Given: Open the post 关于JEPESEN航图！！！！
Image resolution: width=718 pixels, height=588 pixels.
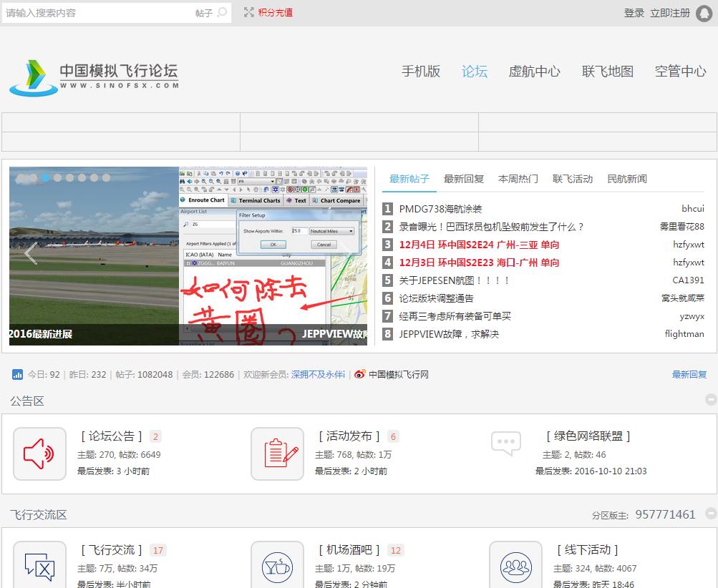Looking at the screenshot, I should coord(455,280).
